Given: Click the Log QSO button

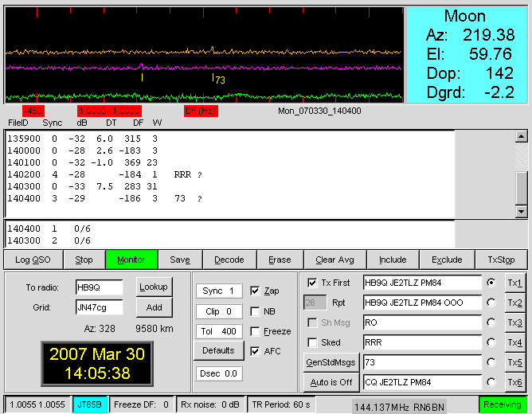Looking at the screenshot, I should click(x=33, y=260).
